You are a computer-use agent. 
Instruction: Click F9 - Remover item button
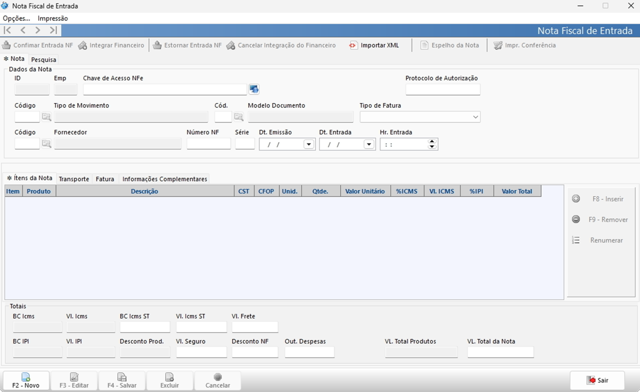[x=600, y=219]
